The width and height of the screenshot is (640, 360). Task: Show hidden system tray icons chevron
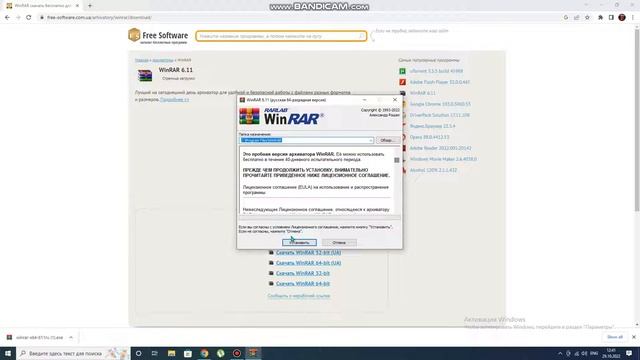(x=560, y=353)
